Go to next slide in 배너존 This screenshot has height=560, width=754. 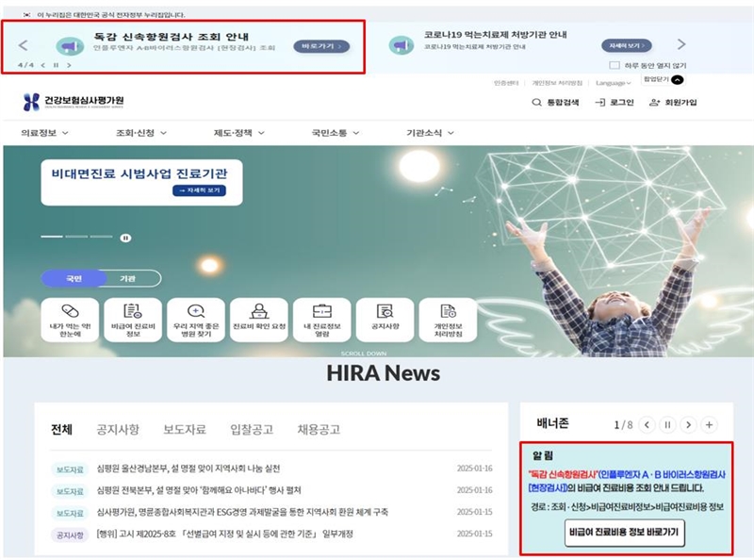pyautogui.click(x=688, y=425)
